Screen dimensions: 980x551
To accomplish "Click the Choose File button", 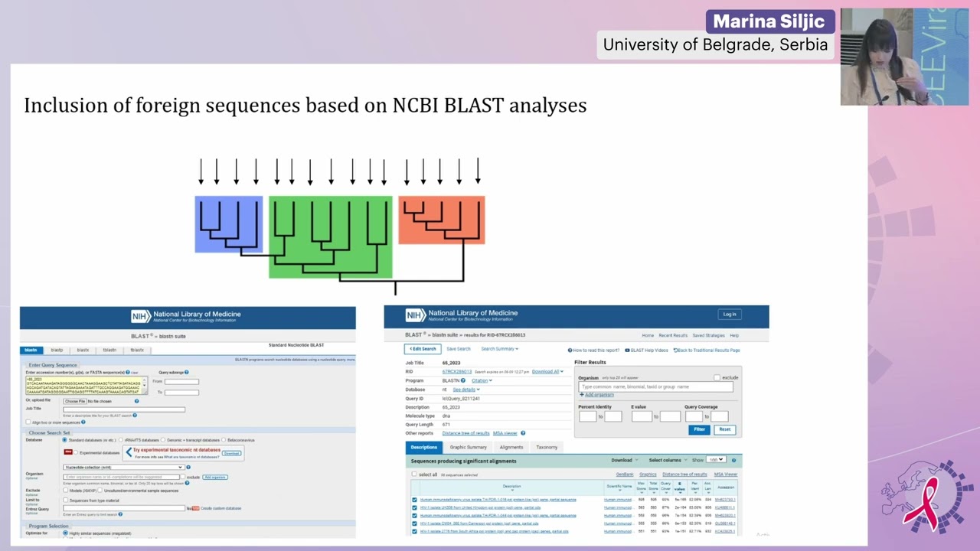I will click(x=74, y=401).
